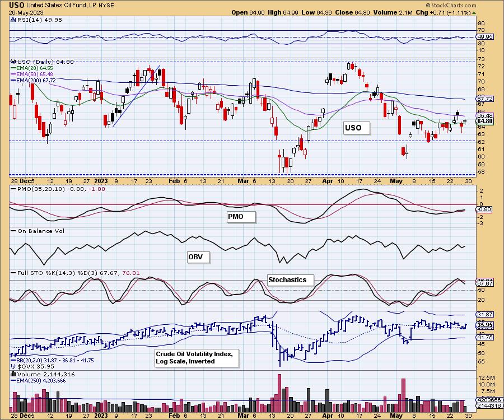Click the Close 64.80 header value
This screenshot has width=504, height=420.
coord(353,12)
